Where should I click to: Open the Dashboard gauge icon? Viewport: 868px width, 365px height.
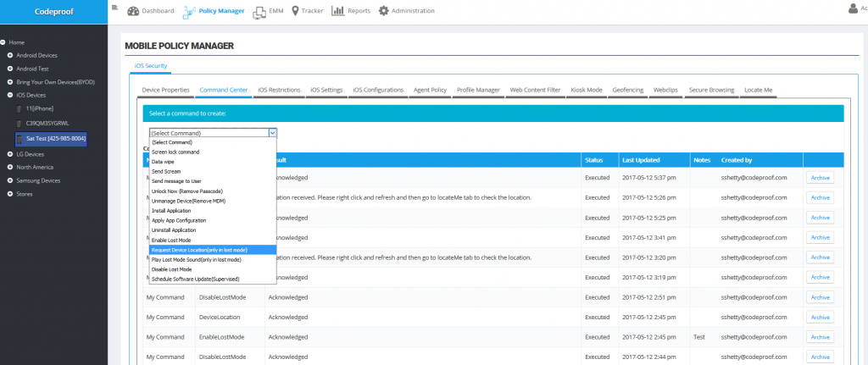[133, 10]
